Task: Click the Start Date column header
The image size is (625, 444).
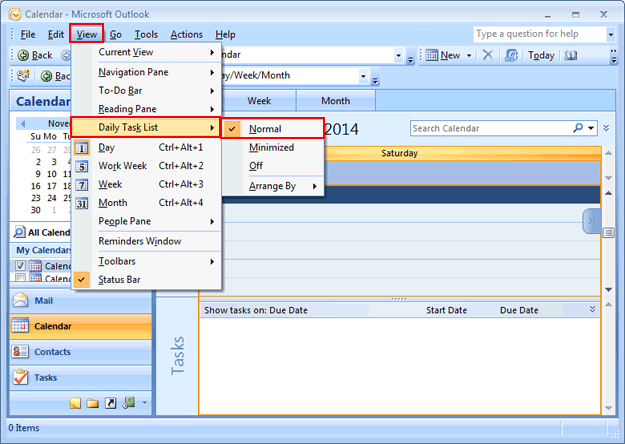Action: tap(446, 310)
